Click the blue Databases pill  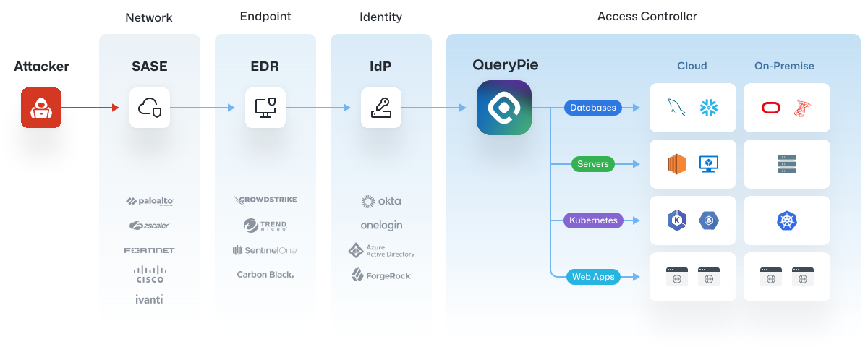pyautogui.click(x=593, y=108)
